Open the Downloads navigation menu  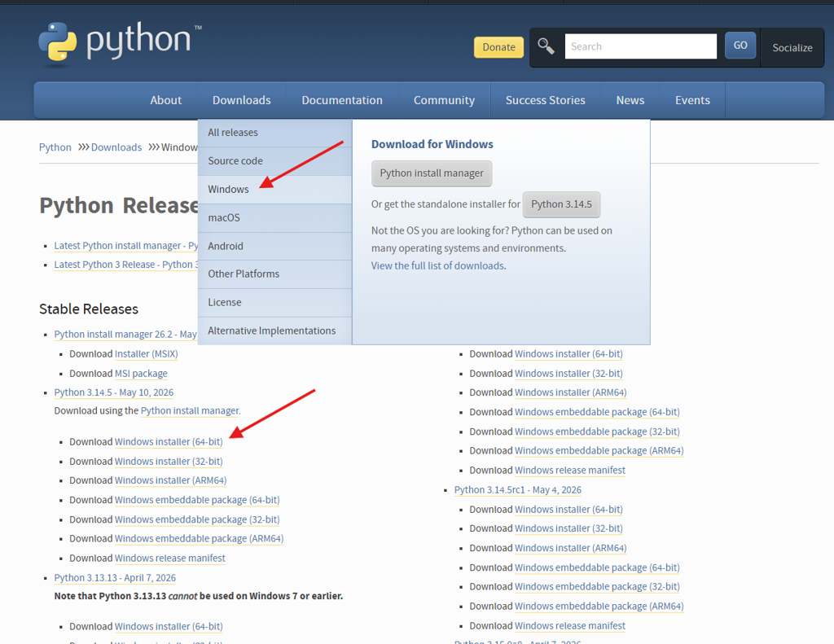tap(241, 100)
